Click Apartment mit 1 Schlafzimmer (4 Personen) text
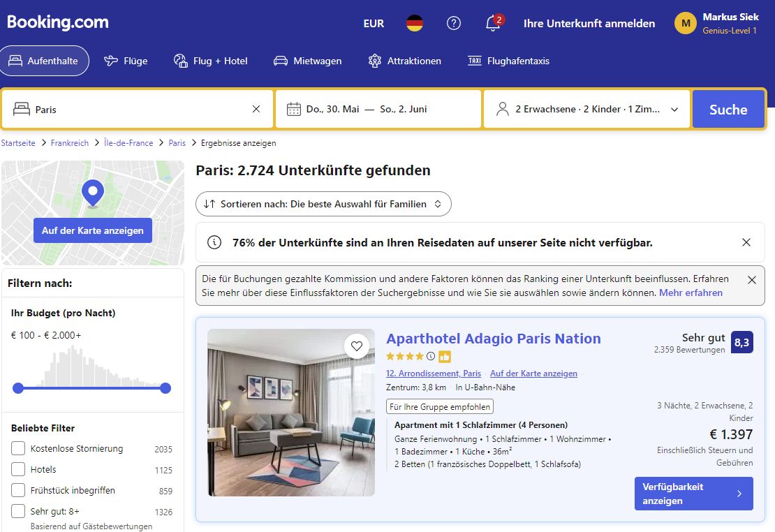 pyautogui.click(x=481, y=424)
